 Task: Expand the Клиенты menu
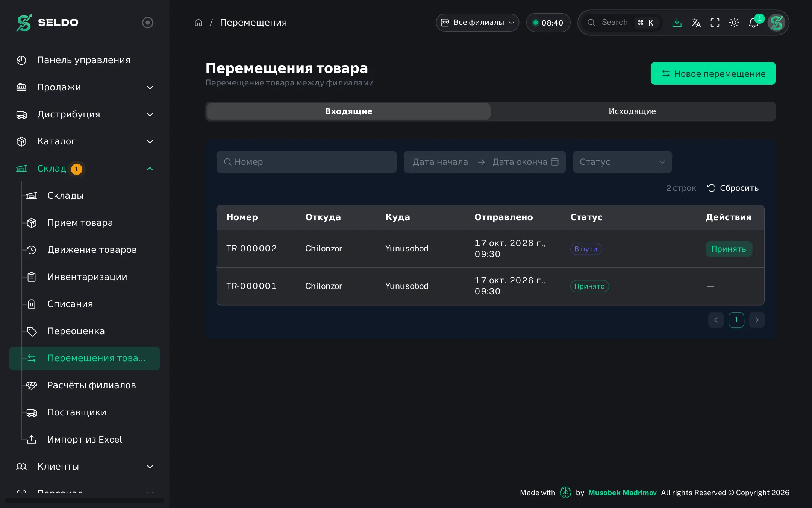click(85, 467)
